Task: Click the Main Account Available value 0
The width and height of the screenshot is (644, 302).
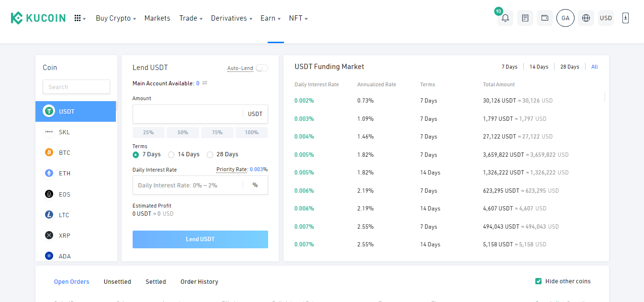Action: pos(198,83)
